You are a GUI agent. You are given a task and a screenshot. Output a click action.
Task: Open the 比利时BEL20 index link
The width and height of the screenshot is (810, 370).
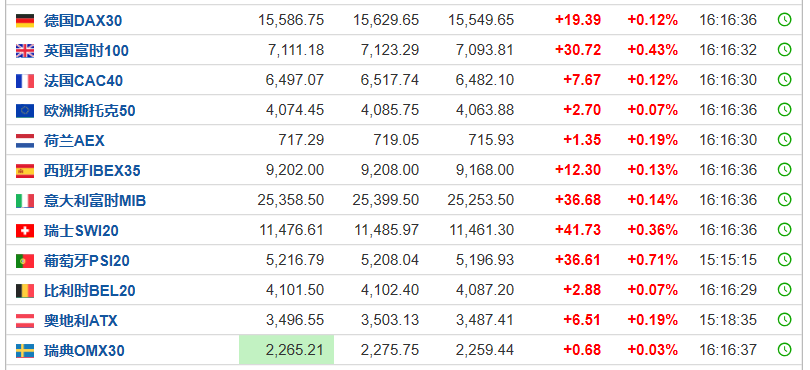click(x=89, y=290)
